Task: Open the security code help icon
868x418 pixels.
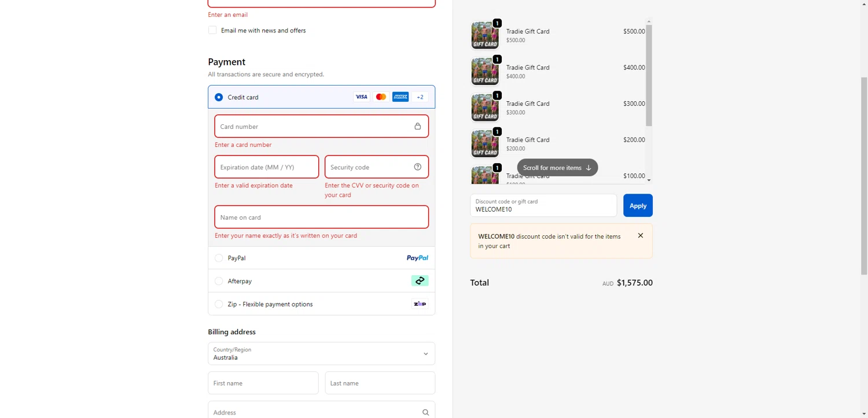Action: [418, 167]
